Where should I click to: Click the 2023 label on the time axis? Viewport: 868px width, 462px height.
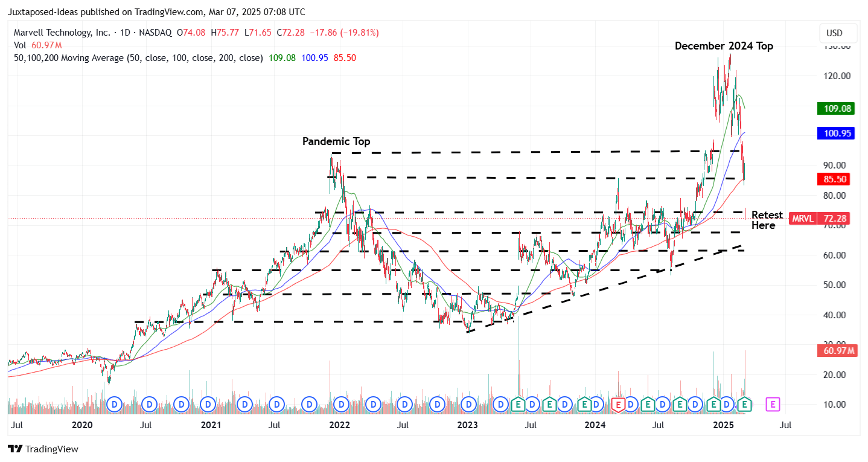pos(467,425)
